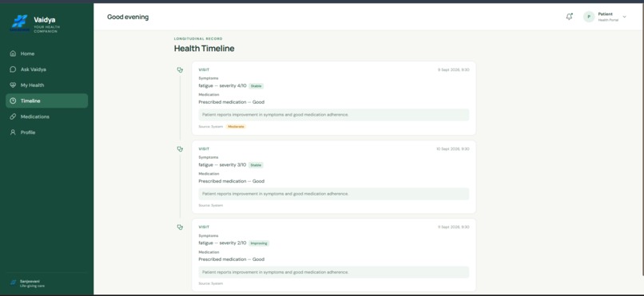Click the Home icon in sidebar
Viewport: 644px width, 296px height.
(13, 53)
